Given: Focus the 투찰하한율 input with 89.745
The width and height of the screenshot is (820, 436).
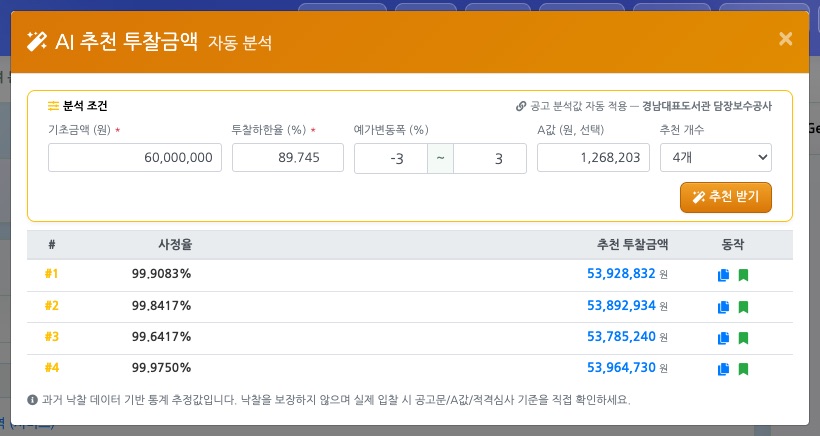Looking at the screenshot, I should [x=288, y=157].
